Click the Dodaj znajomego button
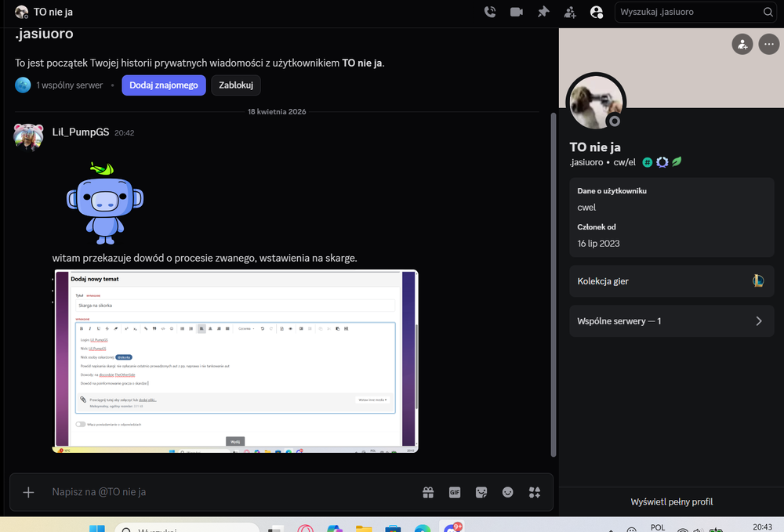784x532 pixels. tap(164, 85)
